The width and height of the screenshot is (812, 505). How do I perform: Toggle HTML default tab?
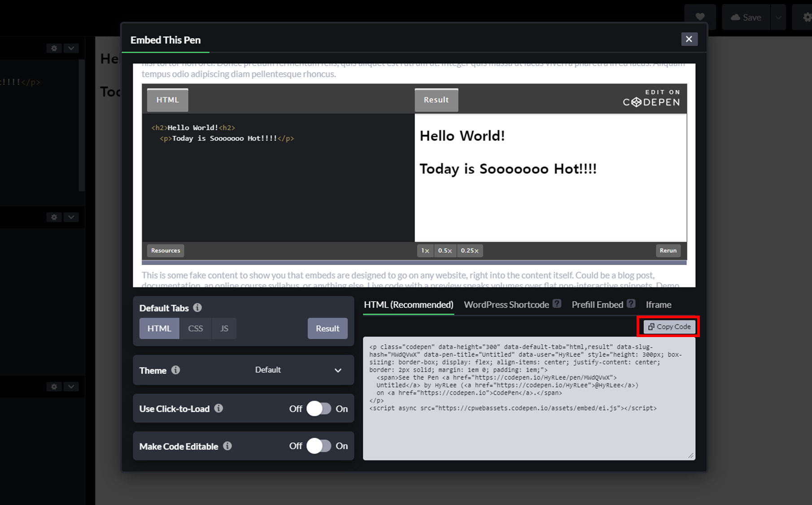click(159, 328)
